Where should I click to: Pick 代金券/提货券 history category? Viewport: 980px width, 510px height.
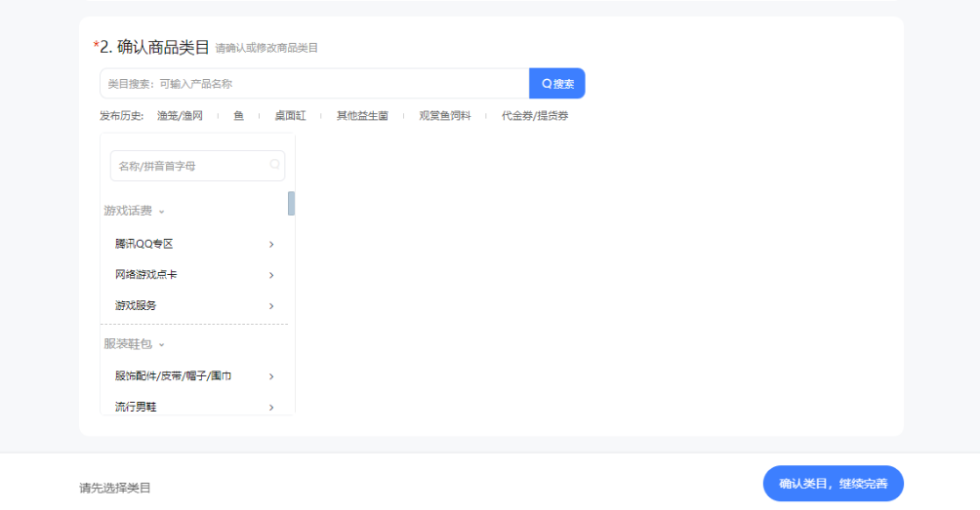point(535,116)
